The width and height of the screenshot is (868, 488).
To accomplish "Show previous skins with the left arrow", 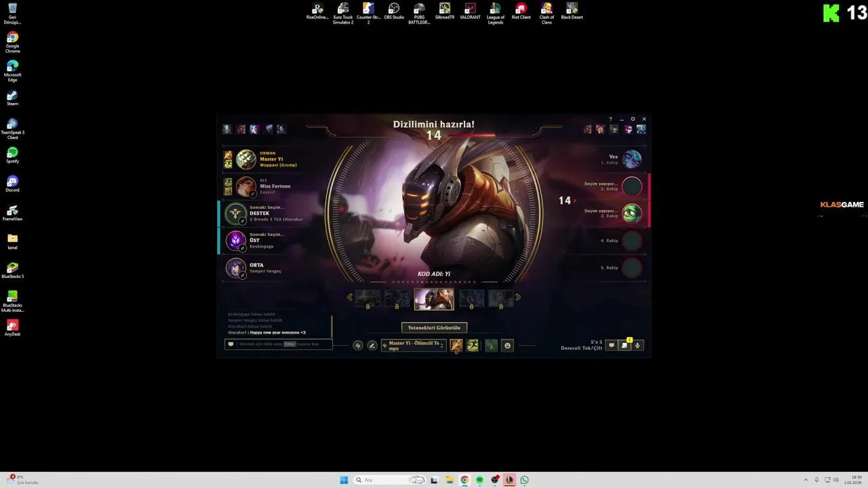I will 350,298.
